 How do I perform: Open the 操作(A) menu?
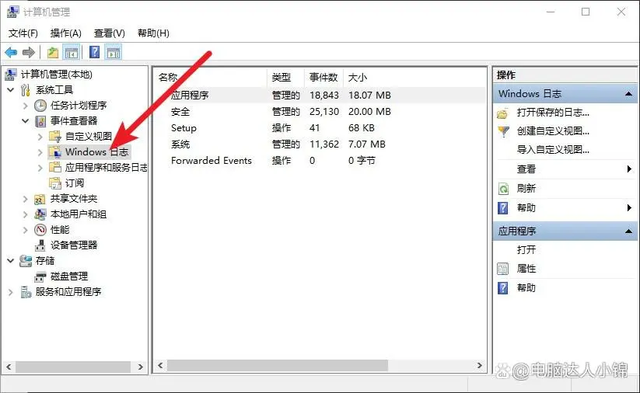tap(66, 33)
